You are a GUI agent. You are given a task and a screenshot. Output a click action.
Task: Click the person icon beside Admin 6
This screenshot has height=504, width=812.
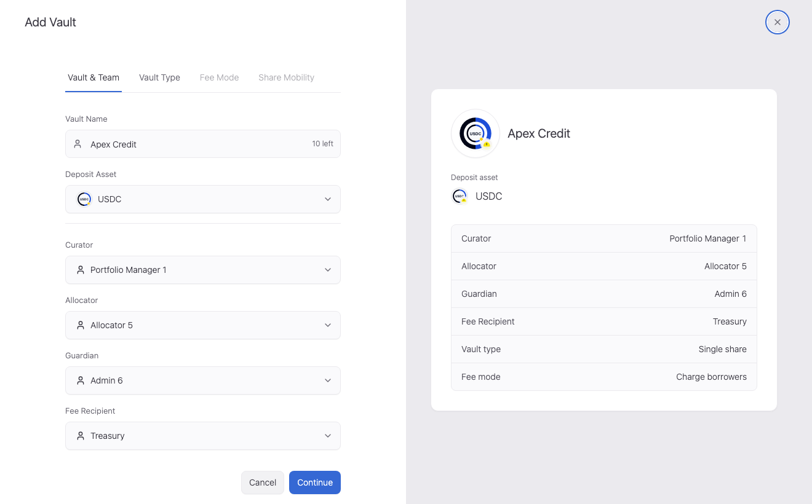pyautogui.click(x=80, y=380)
